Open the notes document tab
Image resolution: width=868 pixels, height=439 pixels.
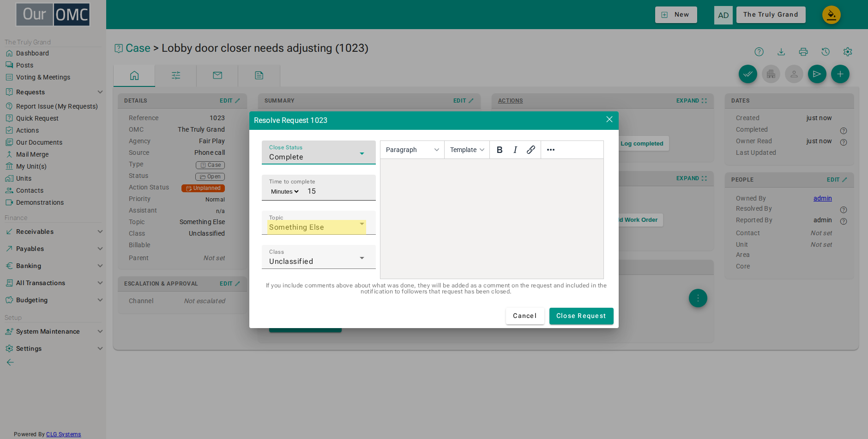(259, 75)
